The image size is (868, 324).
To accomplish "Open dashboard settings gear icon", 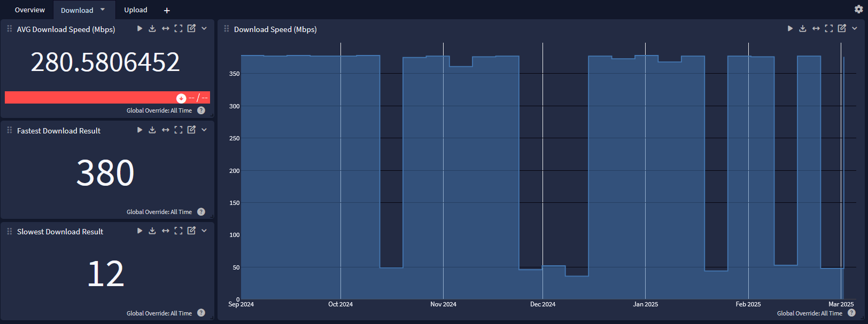I will coord(858,9).
